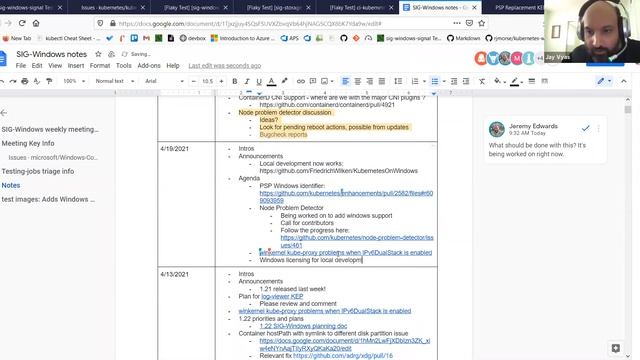This screenshot has height=360, width=640.
Task: Clear formatting with toolbar icon
Action: [482, 81]
